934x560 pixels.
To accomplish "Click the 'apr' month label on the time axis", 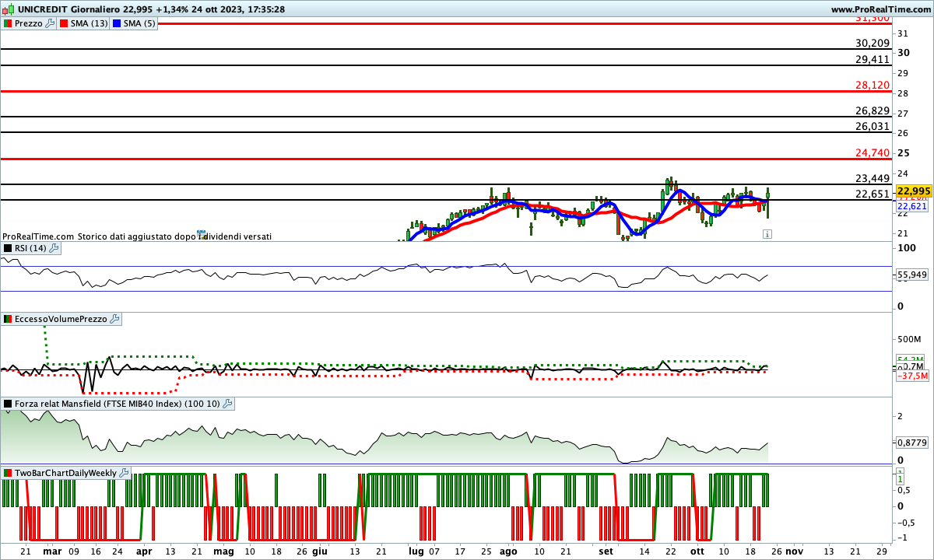I will (x=144, y=550).
